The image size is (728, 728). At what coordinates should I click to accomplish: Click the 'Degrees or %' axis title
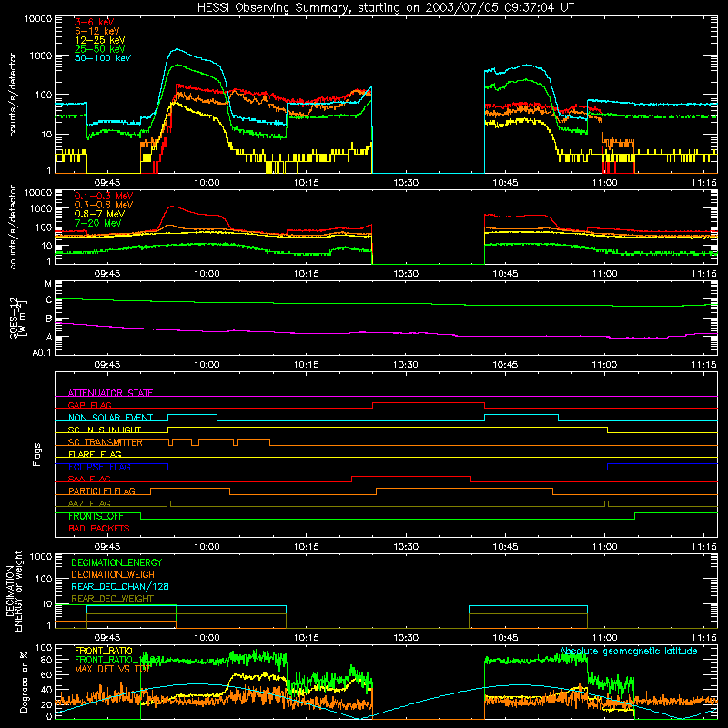[x=24, y=682]
